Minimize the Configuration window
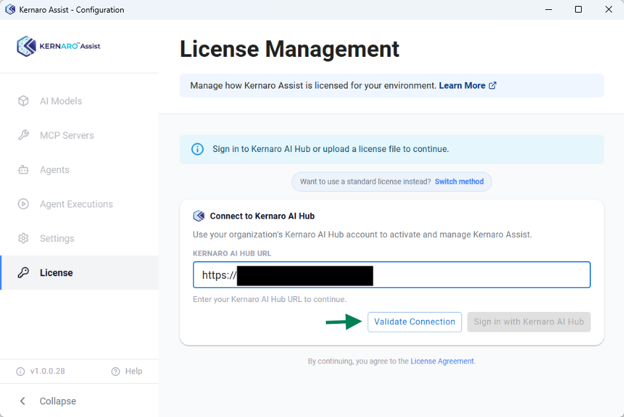The width and height of the screenshot is (624, 417). [x=548, y=10]
